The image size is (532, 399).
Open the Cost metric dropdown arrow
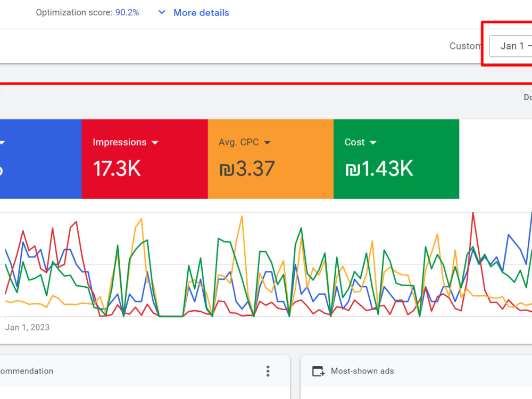[x=373, y=143]
